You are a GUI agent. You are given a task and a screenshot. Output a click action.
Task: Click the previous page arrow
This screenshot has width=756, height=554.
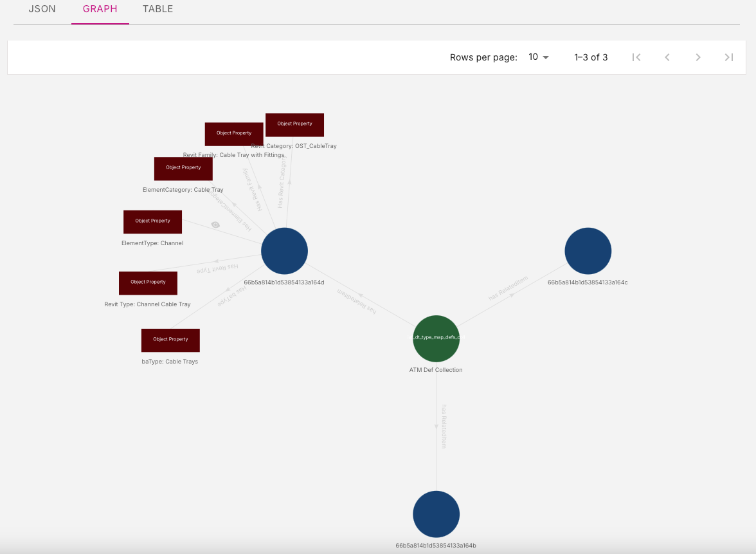(x=667, y=57)
